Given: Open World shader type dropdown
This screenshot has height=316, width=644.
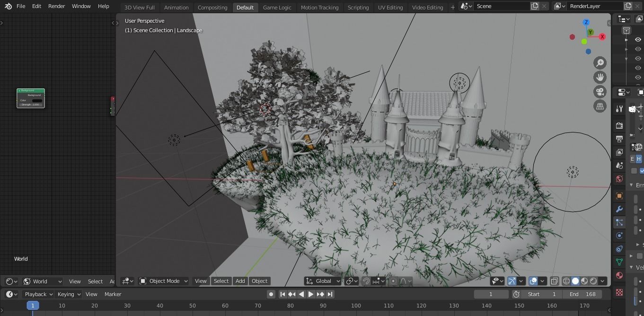Looking at the screenshot, I should click(x=43, y=281).
